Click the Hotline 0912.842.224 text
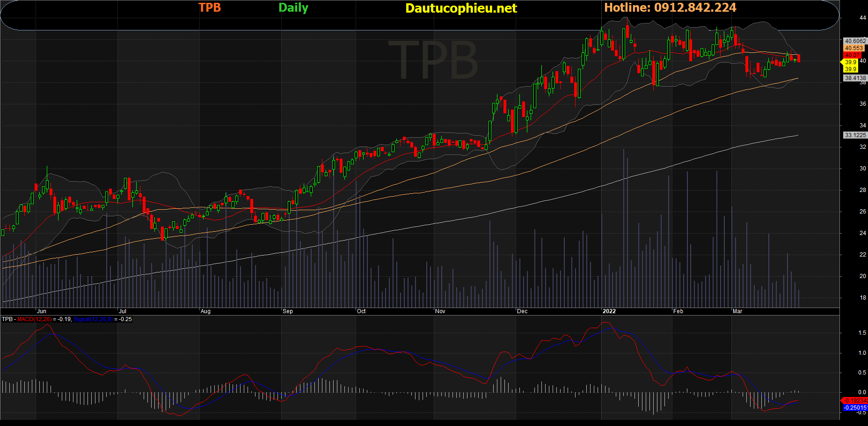This screenshot has width=868, height=426. pyautogui.click(x=670, y=7)
